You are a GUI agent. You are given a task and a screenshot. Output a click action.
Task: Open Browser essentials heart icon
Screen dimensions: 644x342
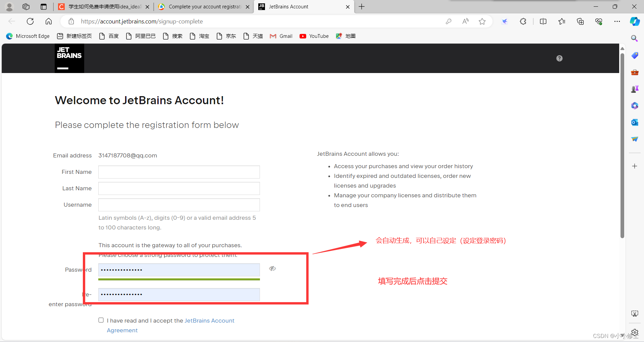click(599, 21)
